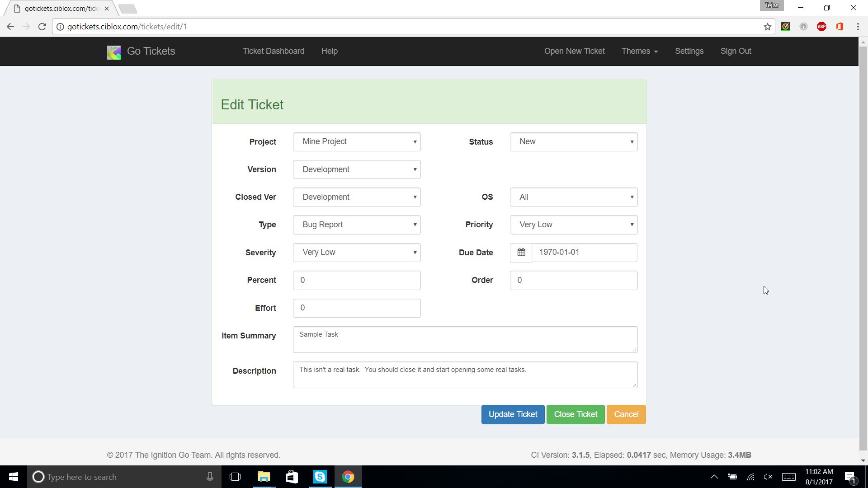This screenshot has width=868, height=488.
Task: Go to Ticket Dashboard
Action: [x=274, y=51]
